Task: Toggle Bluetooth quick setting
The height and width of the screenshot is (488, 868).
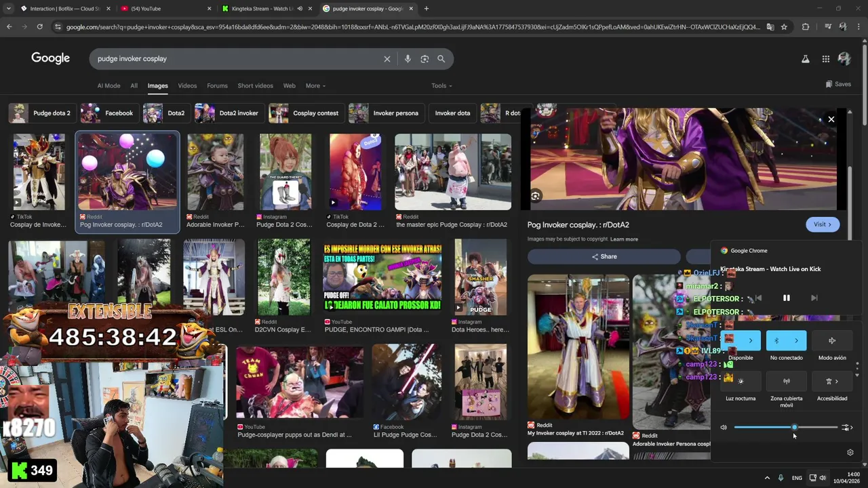Action: coord(777,341)
